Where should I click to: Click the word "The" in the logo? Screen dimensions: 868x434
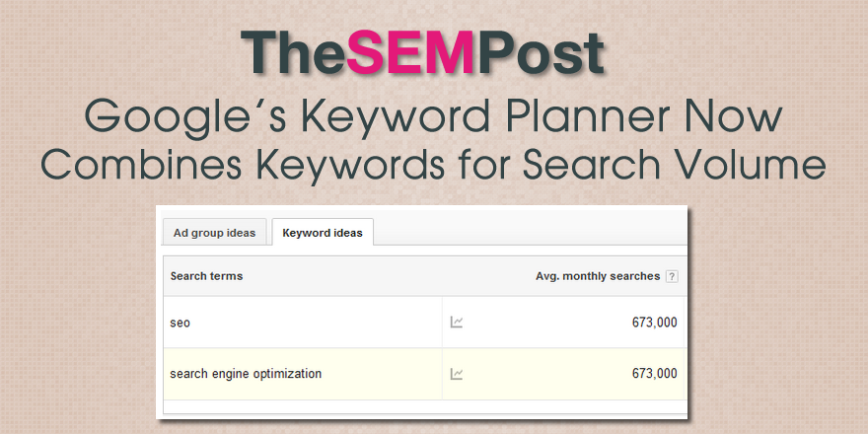(293, 54)
